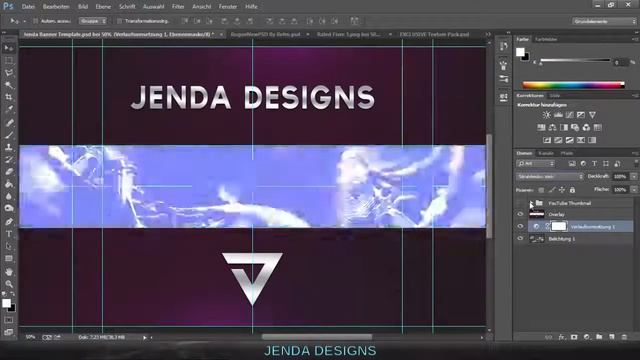640x360 pixels.
Task: Add a Brightness/Contrast adjustment
Action: click(547, 115)
